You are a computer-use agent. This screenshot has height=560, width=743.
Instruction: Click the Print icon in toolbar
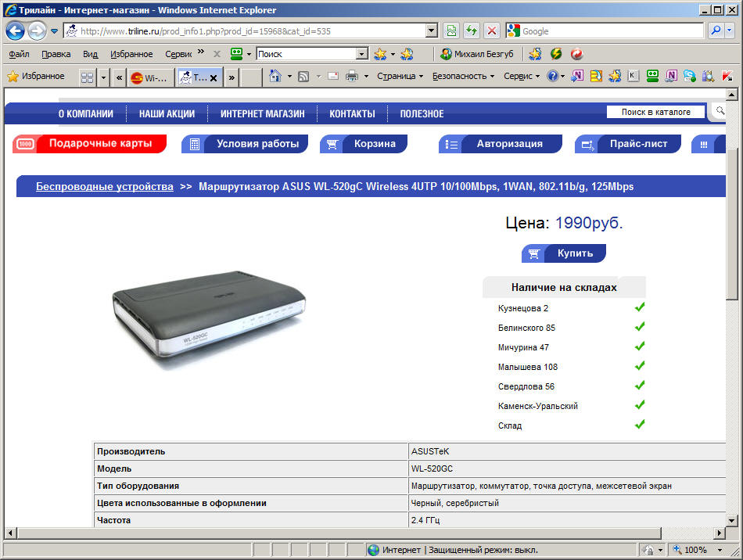[x=352, y=77]
